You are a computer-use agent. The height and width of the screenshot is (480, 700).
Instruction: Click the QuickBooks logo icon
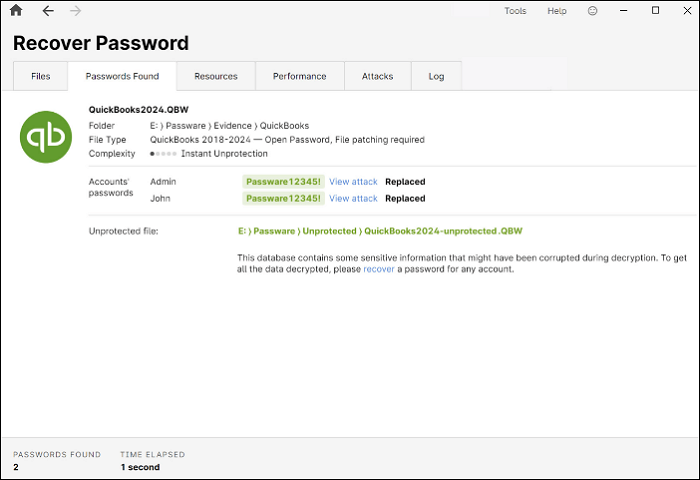pos(46,138)
